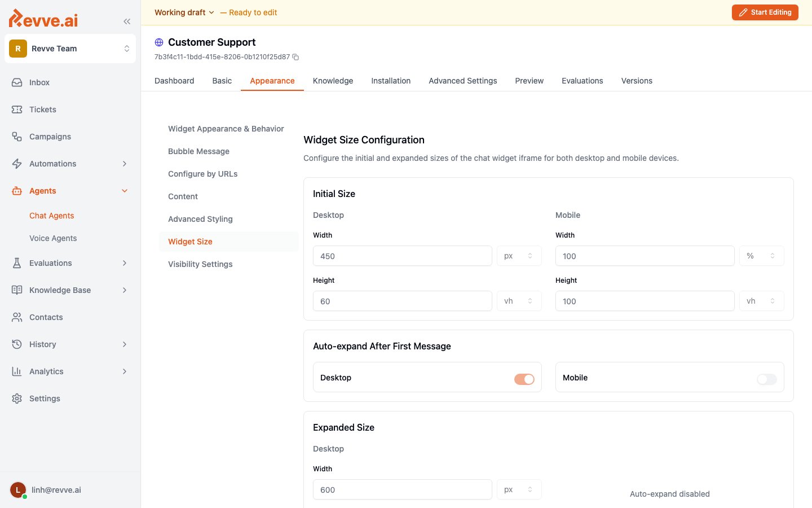Expand the Evaluations sidebar chevron
This screenshot has width=812, height=508.
coord(125,263)
